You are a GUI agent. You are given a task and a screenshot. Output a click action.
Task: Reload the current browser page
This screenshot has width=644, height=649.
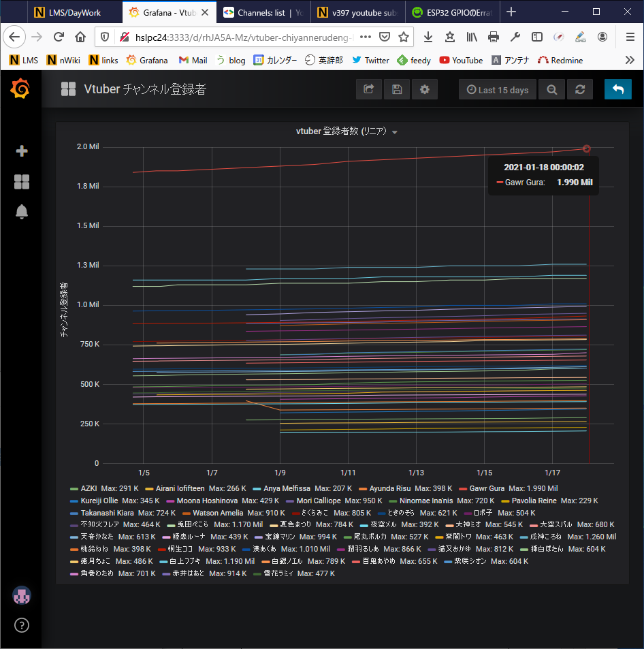(59, 37)
